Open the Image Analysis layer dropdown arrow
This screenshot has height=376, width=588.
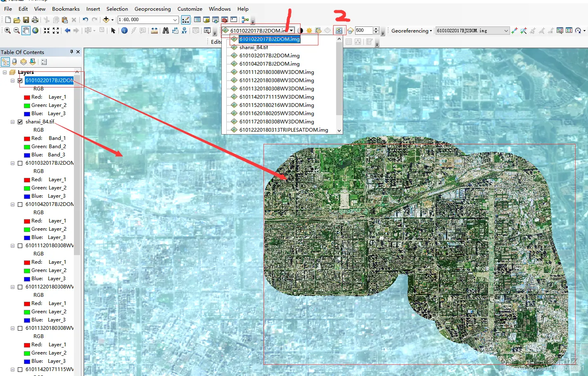point(292,30)
